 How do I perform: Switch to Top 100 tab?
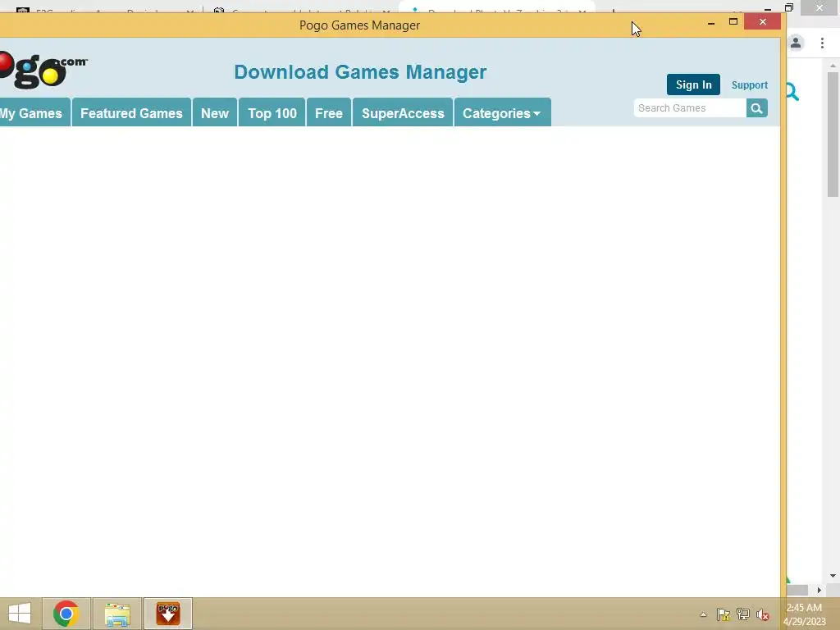272,113
